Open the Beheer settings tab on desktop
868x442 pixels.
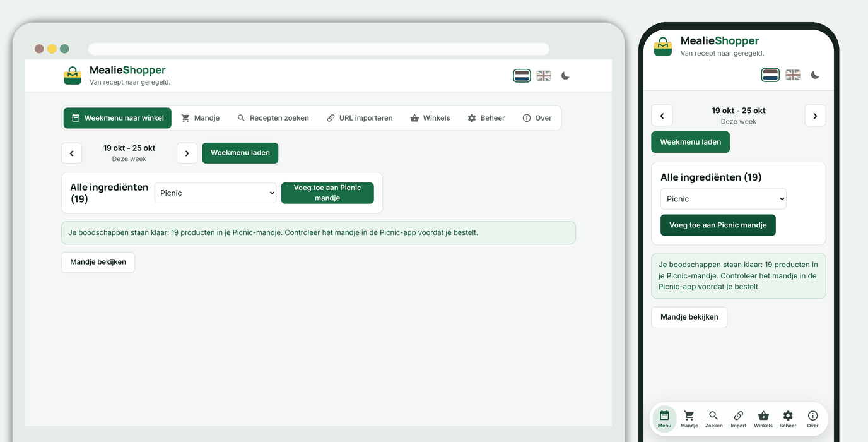pos(486,118)
